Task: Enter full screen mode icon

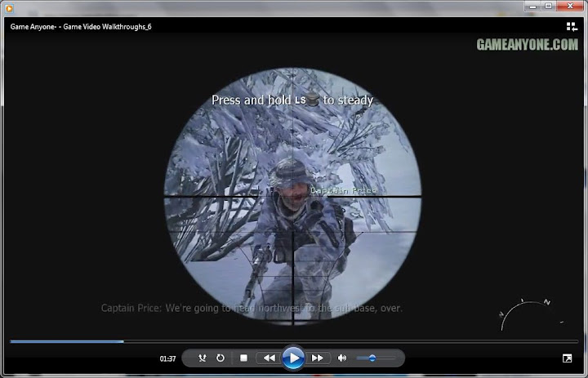Action: click(568, 358)
